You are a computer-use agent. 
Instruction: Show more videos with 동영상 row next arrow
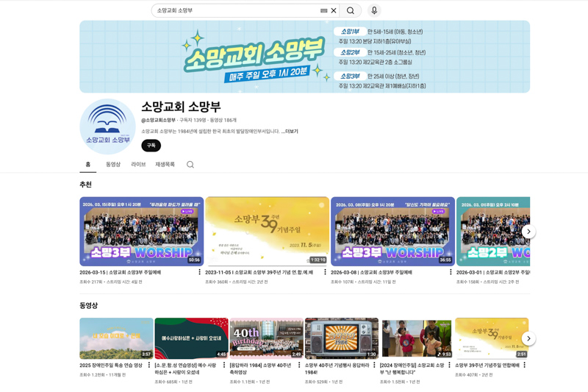(528, 338)
